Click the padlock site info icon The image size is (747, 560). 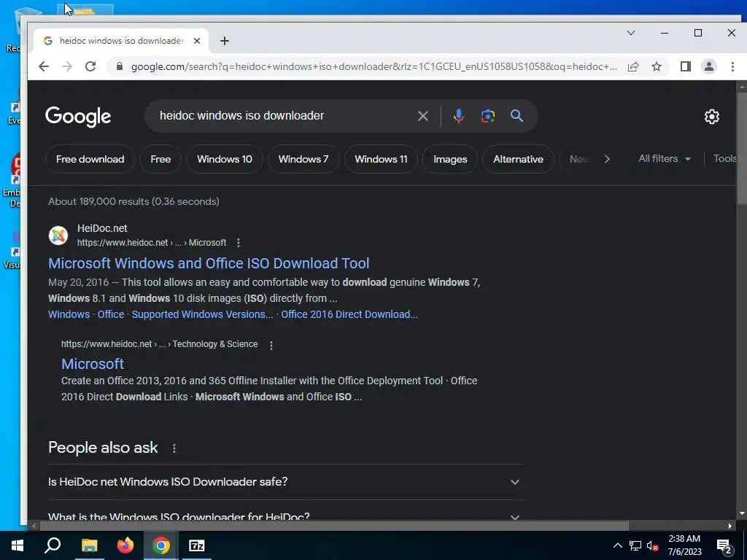pyautogui.click(x=120, y=66)
